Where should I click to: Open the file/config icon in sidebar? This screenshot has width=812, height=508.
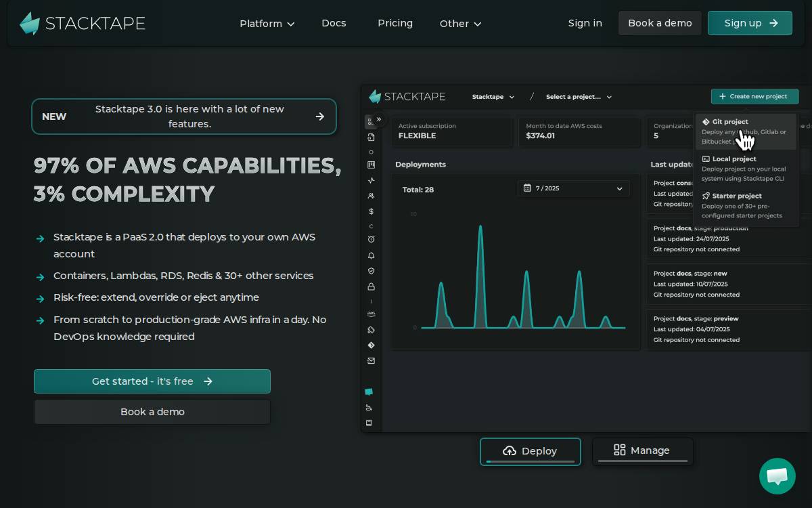pyautogui.click(x=371, y=137)
